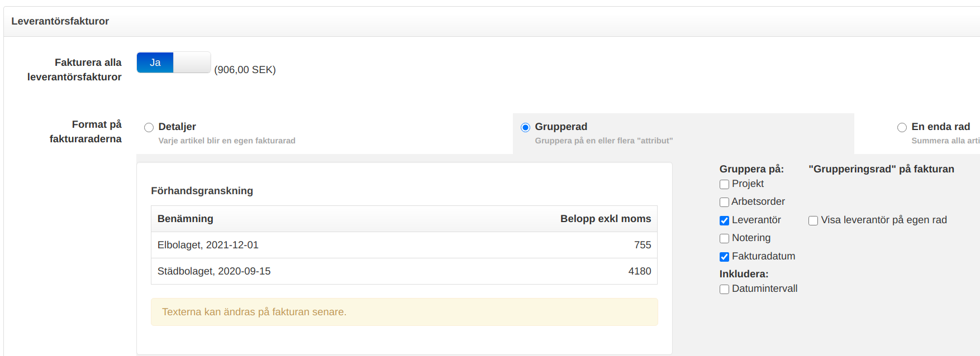The width and height of the screenshot is (980, 356).
Task: Check the Arbetsorder checkbox
Action: pyautogui.click(x=724, y=203)
